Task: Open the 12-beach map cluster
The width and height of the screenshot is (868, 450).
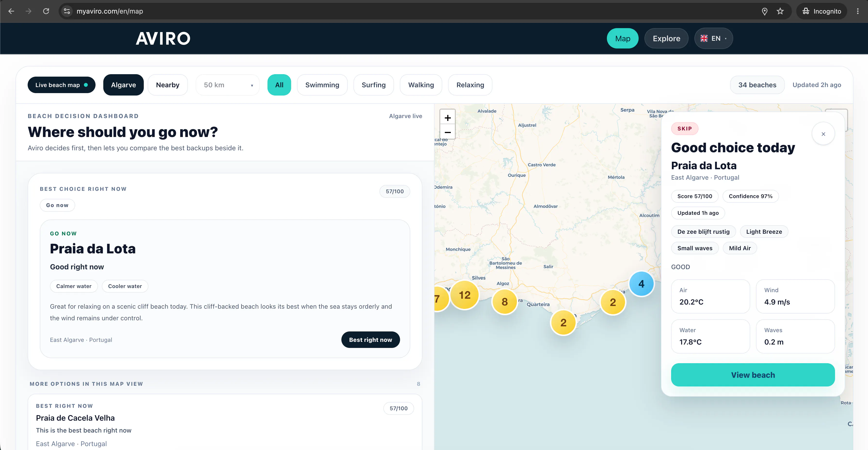Action: (464, 295)
